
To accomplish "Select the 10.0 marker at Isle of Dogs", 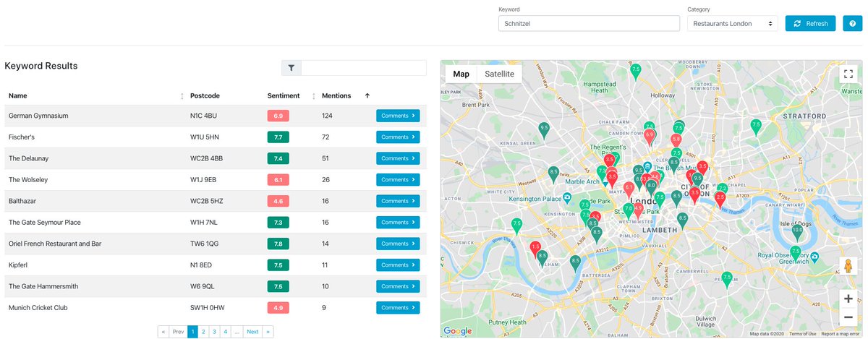I will point(797,232).
